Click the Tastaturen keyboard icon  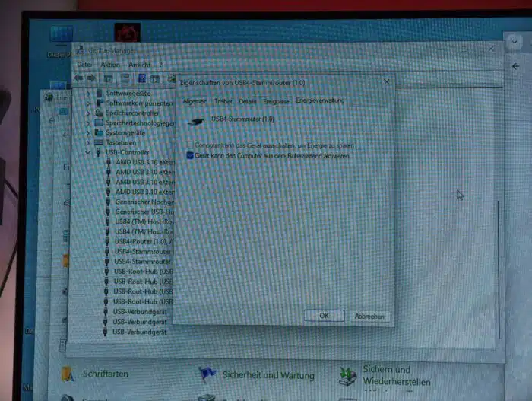pos(99,142)
